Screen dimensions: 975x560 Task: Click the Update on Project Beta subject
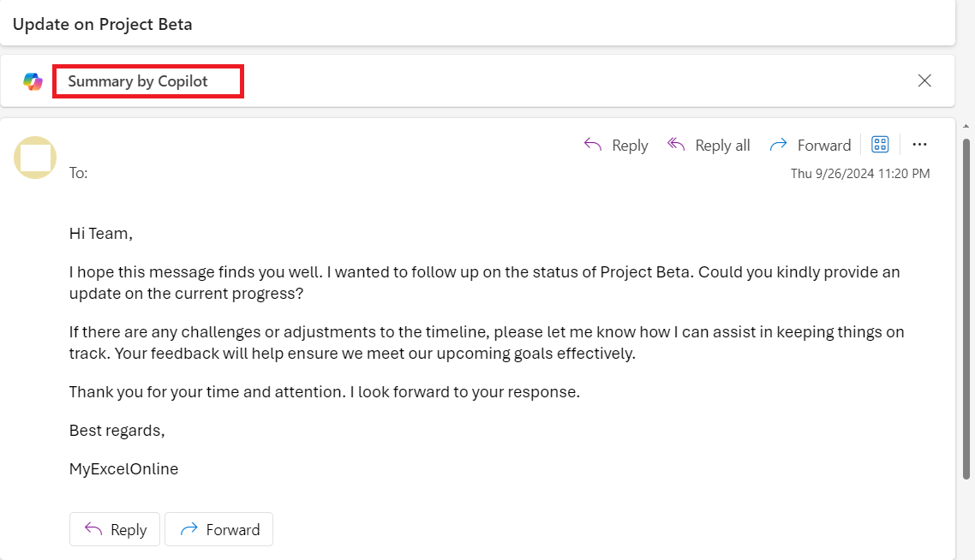103,24
